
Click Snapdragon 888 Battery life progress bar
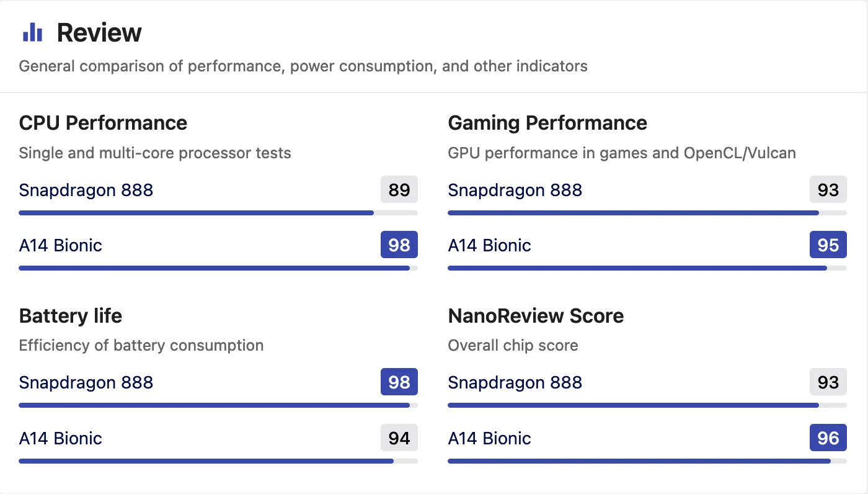218,405
